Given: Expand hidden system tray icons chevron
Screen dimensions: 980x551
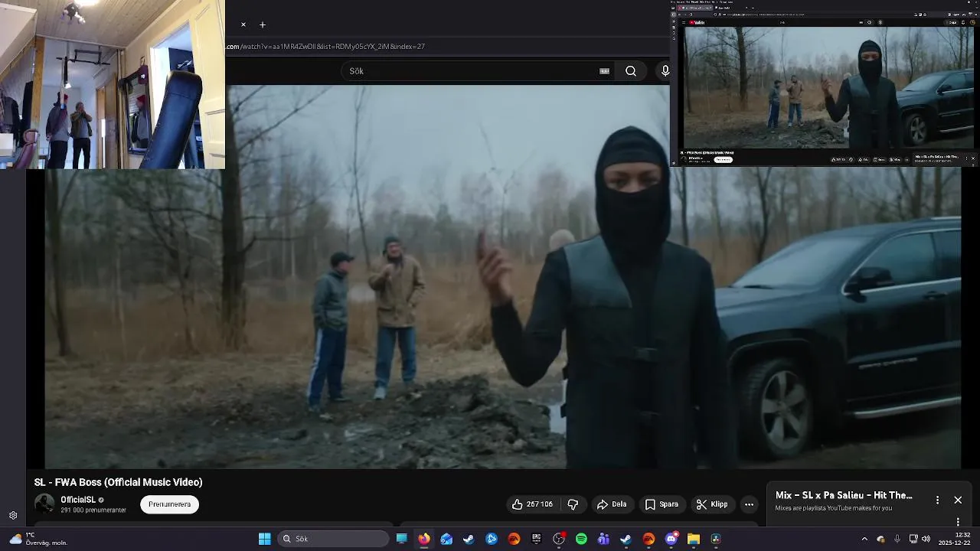Looking at the screenshot, I should [864, 539].
